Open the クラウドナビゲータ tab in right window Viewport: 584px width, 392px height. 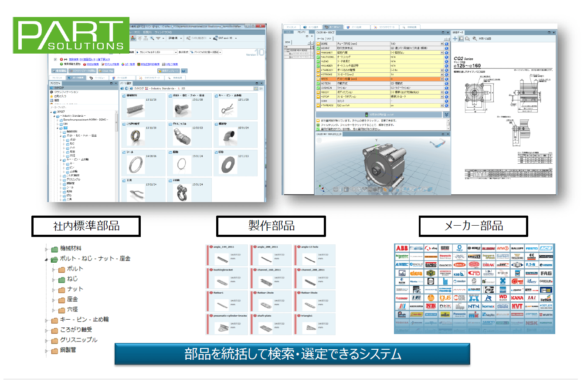384,27
